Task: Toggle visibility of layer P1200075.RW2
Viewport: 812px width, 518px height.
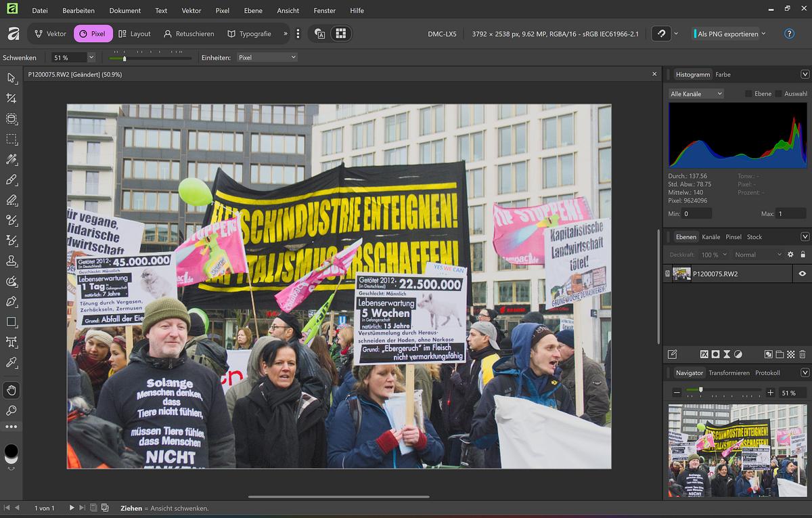Action: [x=802, y=274]
